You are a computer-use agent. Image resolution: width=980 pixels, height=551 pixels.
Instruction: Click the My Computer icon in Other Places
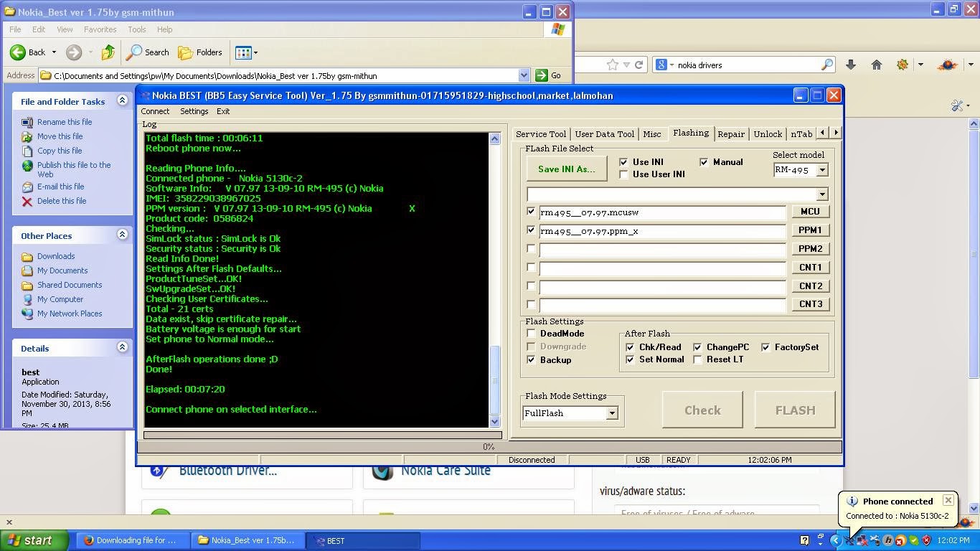pos(27,299)
